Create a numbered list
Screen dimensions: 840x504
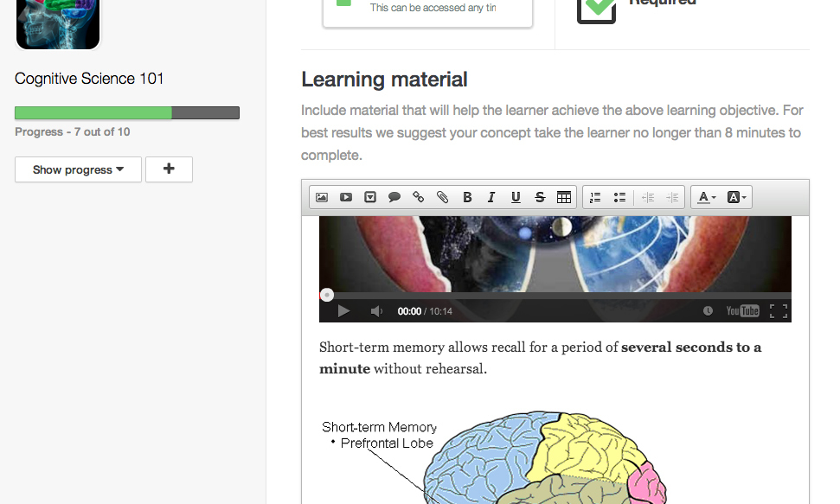595,197
